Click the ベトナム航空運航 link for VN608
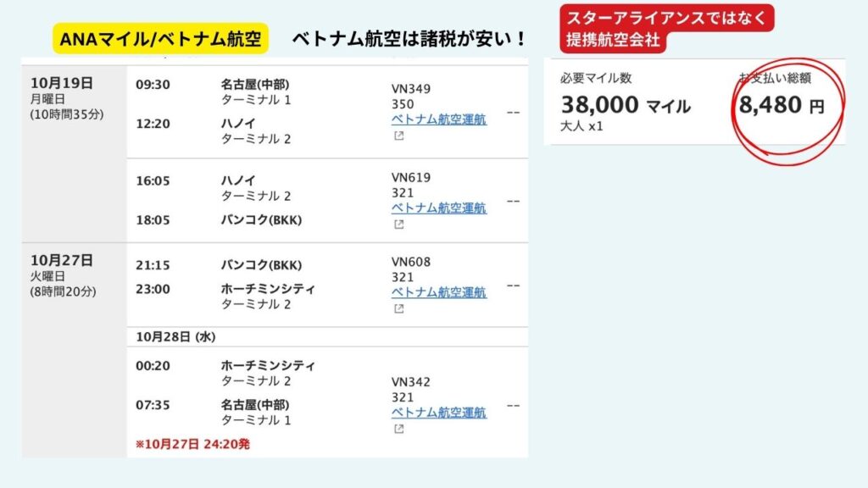868x488 pixels. (x=438, y=292)
